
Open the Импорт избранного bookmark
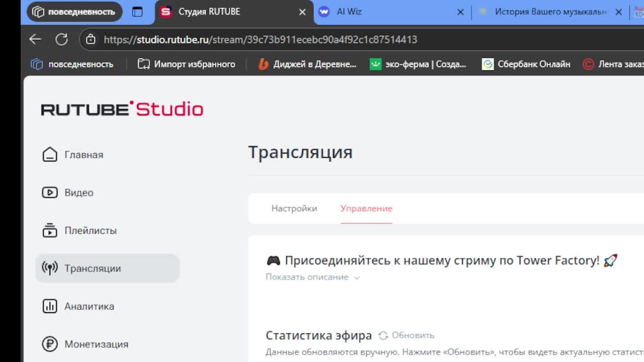coord(187,64)
